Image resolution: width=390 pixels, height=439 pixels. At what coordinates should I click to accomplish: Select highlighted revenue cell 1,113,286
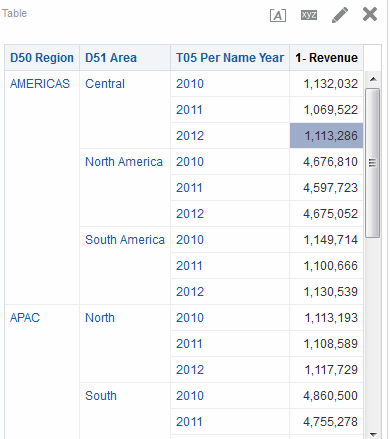(326, 136)
